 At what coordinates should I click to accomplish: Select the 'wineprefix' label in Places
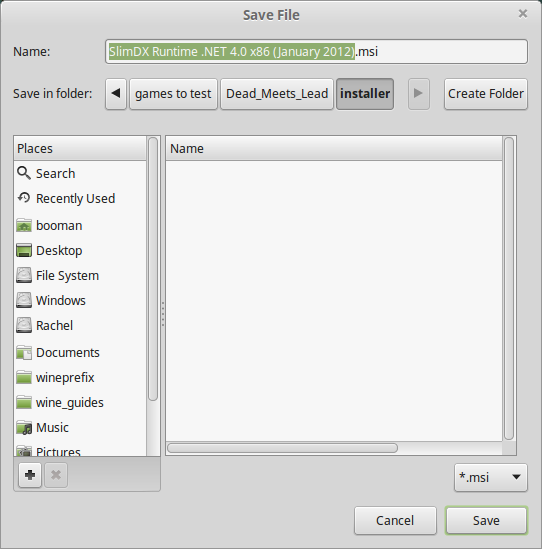[x=65, y=377]
